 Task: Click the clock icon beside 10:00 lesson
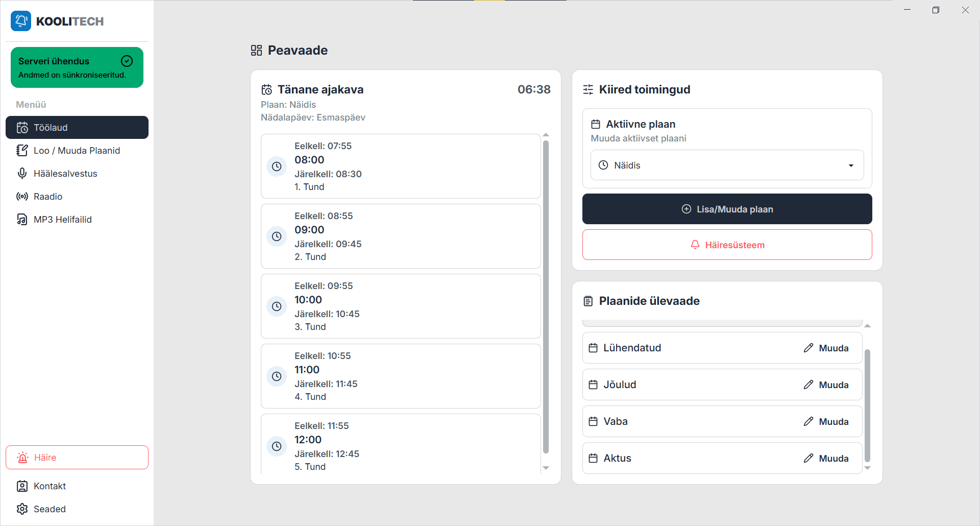(x=277, y=306)
